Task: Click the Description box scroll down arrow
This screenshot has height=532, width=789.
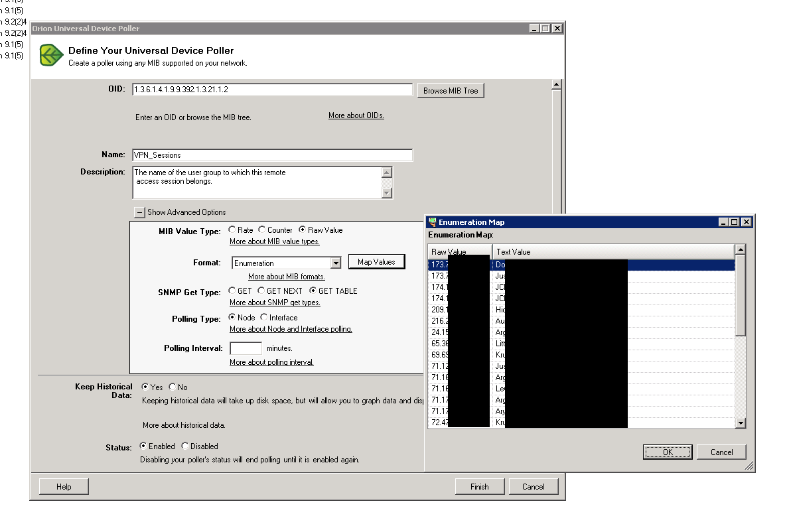Action: tap(387, 192)
